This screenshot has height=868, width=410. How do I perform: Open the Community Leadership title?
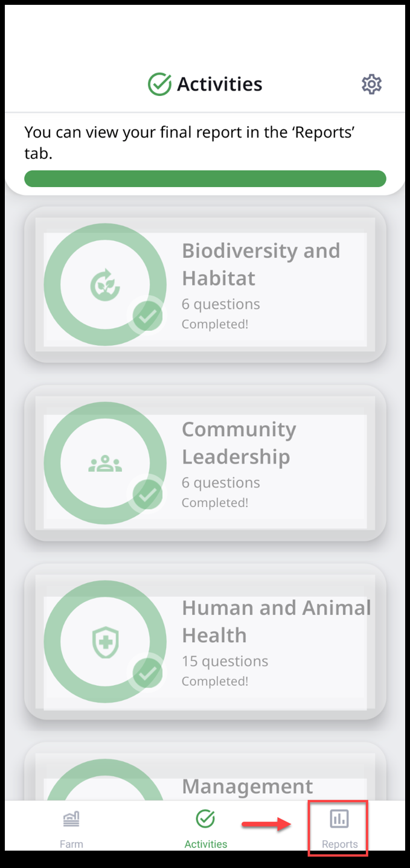click(x=239, y=442)
